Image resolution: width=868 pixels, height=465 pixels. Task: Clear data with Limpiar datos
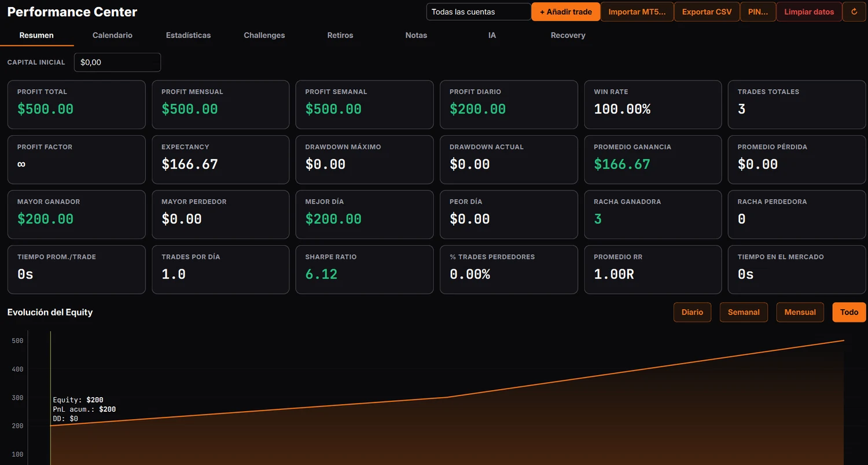(809, 12)
